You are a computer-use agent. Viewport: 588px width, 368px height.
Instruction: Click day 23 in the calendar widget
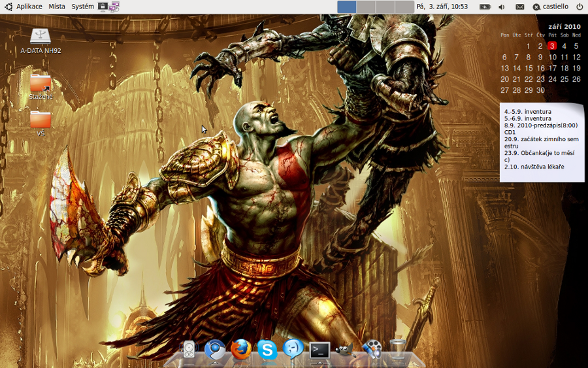(540, 79)
